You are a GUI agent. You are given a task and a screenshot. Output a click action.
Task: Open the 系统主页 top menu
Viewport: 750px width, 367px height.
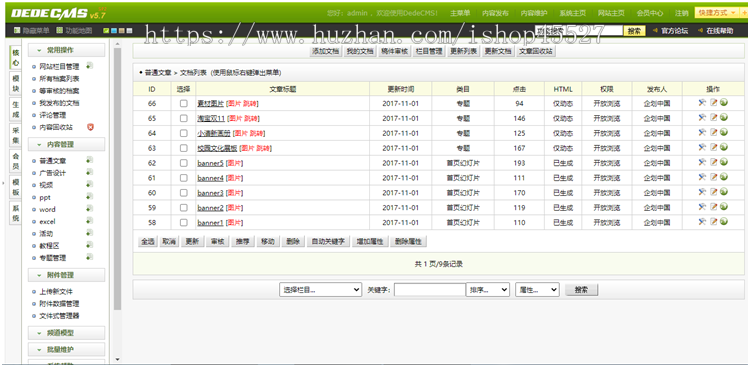point(573,13)
